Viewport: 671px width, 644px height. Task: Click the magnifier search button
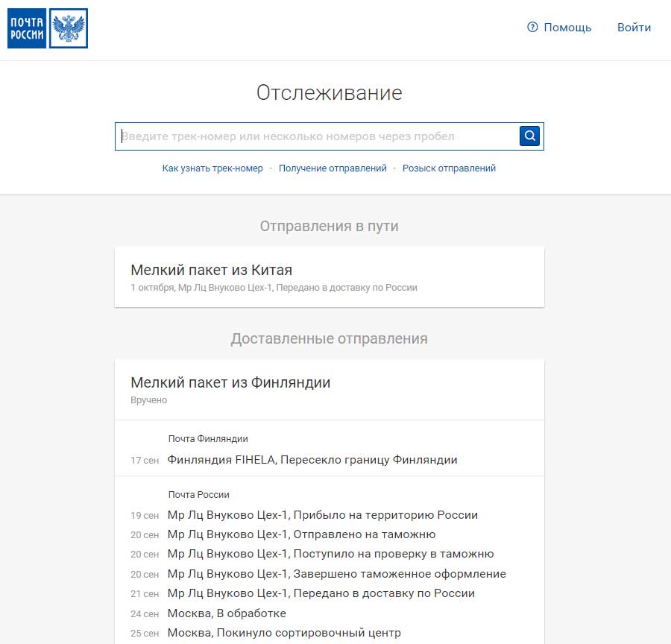coord(529,136)
